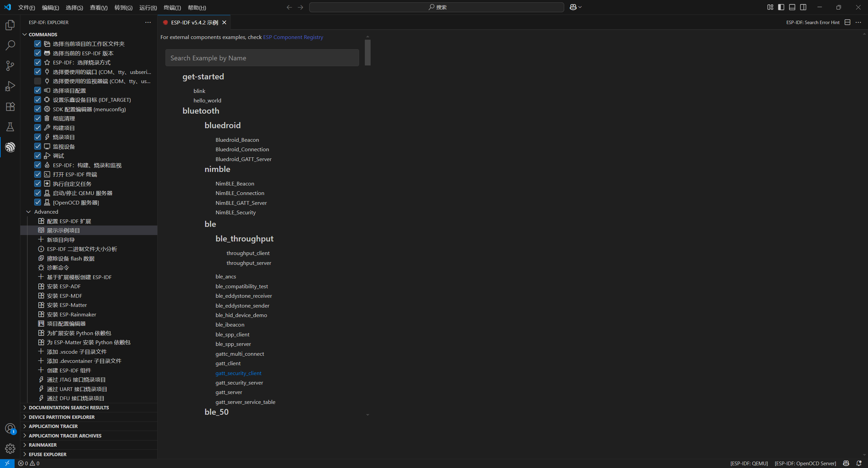Enable the monitor port selection checkbox
This screenshot has height=468, width=868.
38,81
